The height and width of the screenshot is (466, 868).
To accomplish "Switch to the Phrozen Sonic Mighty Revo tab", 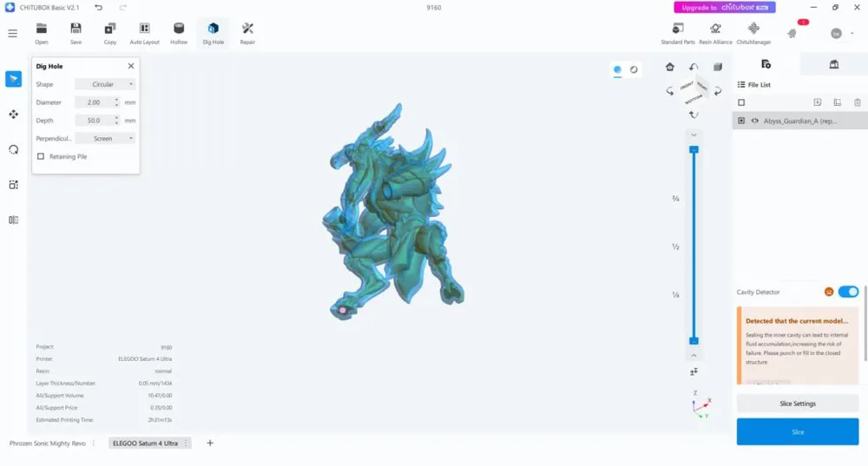I will 48,443.
